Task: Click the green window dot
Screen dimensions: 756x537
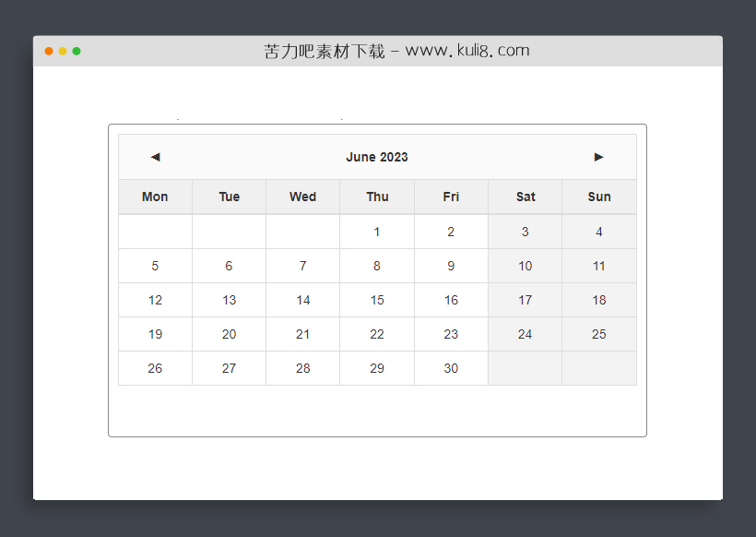Action: pos(77,51)
